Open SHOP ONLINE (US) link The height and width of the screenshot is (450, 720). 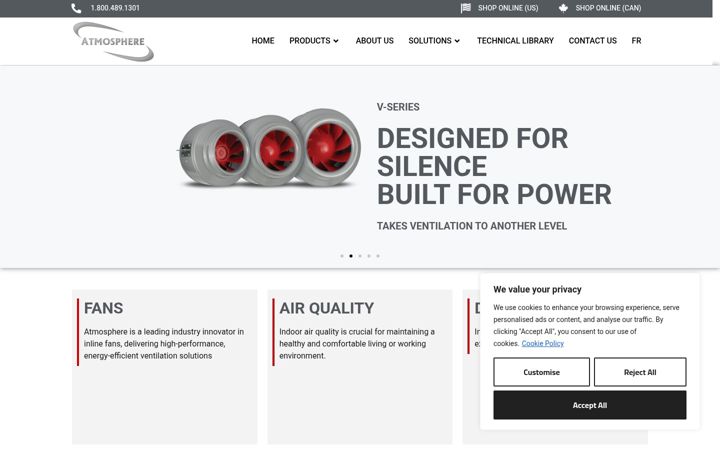click(508, 8)
